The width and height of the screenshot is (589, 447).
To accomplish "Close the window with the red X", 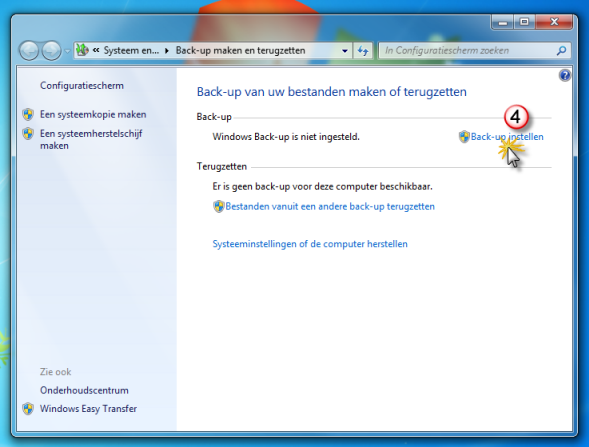I will click(x=554, y=22).
